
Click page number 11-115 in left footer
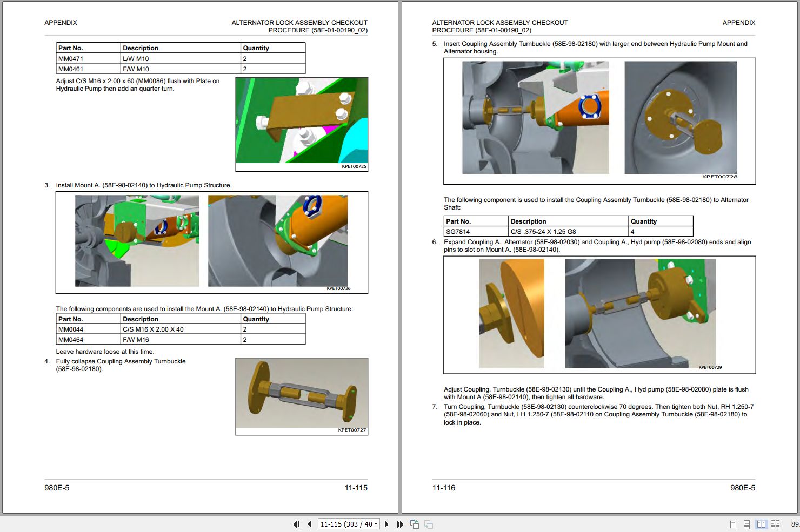point(356,488)
